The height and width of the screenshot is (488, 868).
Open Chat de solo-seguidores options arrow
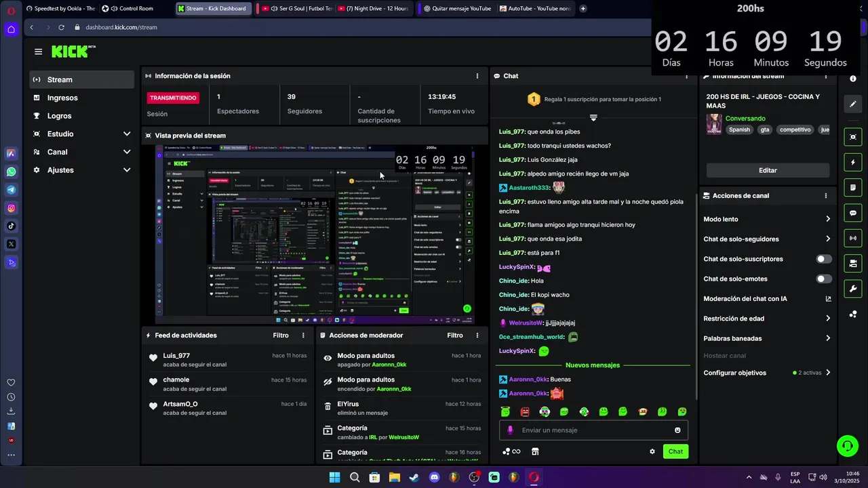pos(828,239)
